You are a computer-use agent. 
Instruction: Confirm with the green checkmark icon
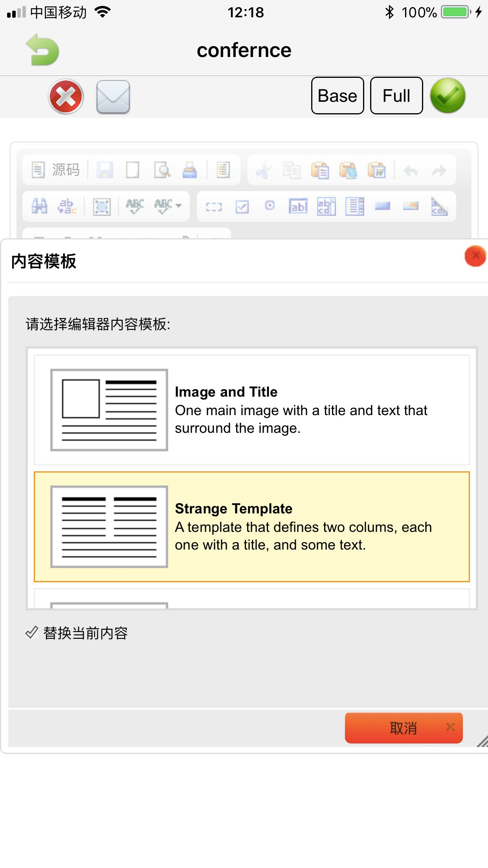[x=448, y=96]
